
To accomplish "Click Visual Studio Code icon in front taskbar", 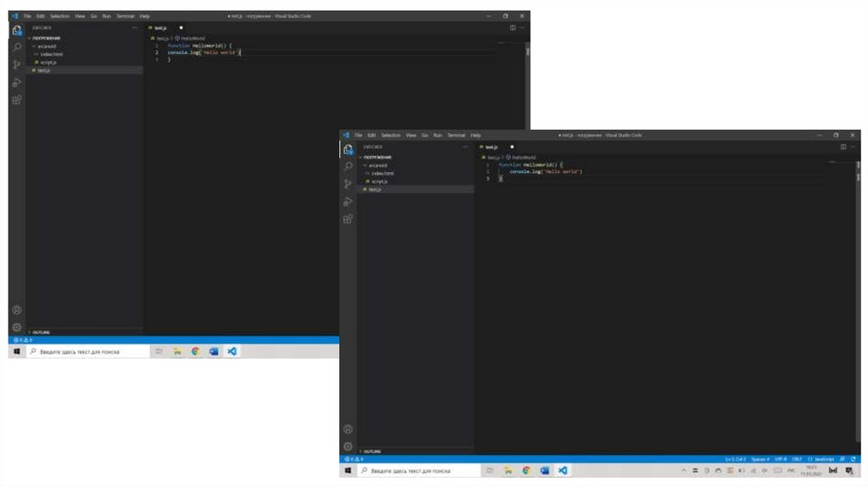I will (563, 470).
